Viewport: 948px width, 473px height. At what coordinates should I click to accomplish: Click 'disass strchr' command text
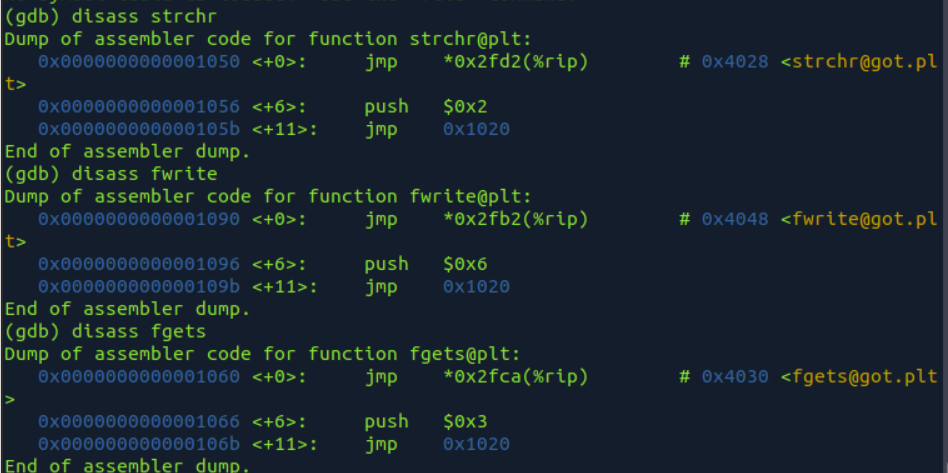[x=144, y=16]
